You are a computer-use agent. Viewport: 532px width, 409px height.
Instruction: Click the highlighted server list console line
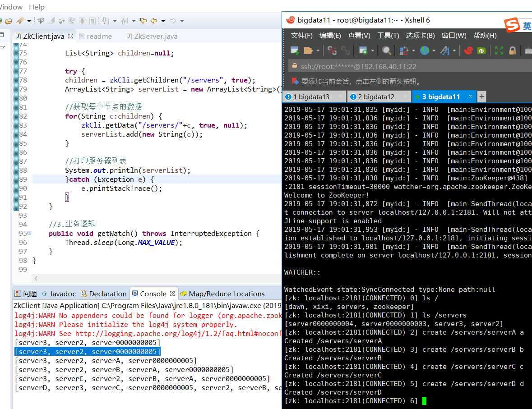pyautogui.click(x=88, y=352)
